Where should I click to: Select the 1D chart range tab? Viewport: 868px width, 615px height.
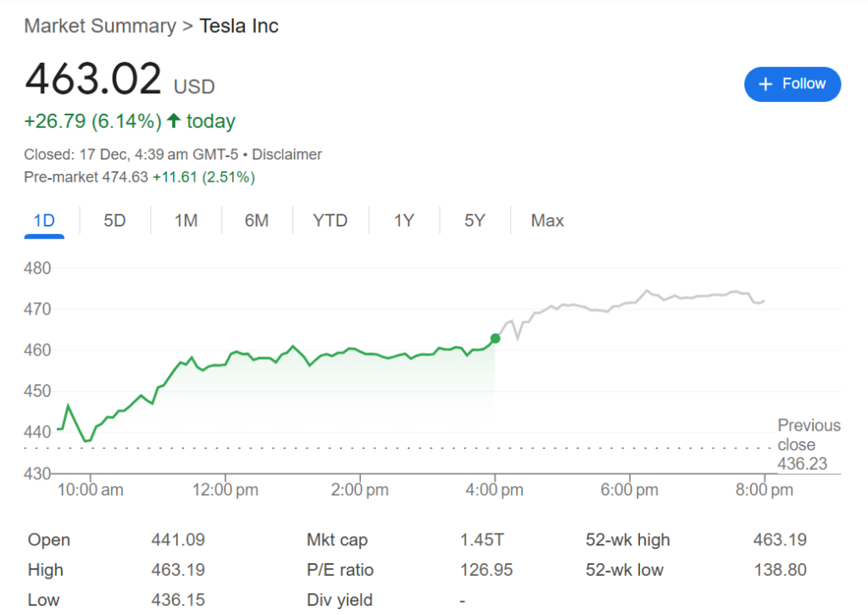click(44, 221)
